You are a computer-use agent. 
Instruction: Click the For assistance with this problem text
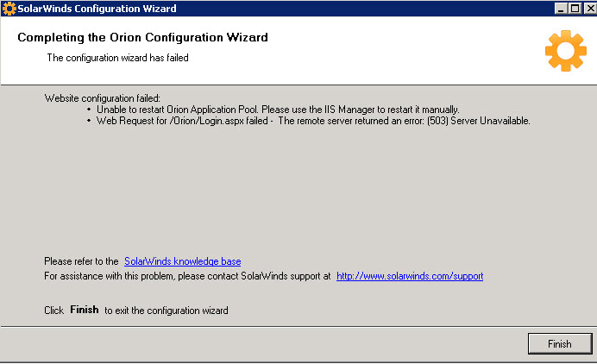[x=187, y=276]
